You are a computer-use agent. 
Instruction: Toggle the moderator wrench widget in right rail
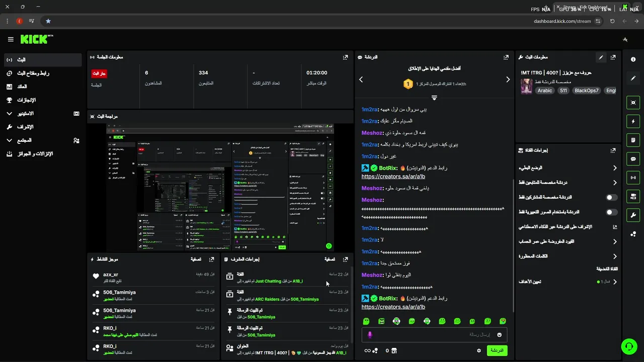(633, 215)
